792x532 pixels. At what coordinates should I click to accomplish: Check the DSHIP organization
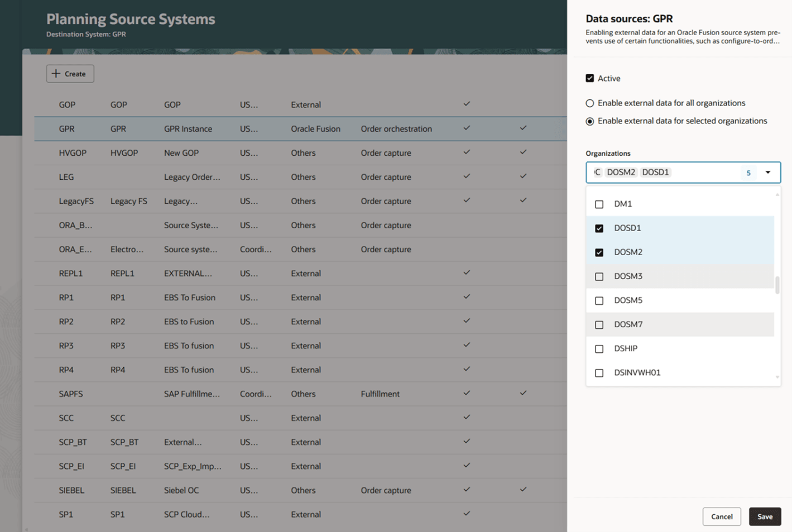tap(599, 348)
